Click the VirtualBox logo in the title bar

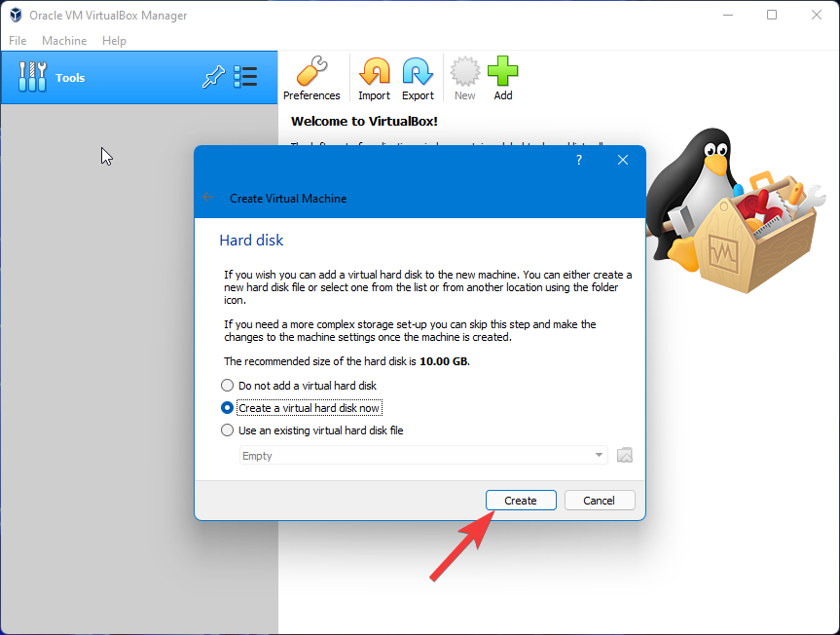point(14,15)
